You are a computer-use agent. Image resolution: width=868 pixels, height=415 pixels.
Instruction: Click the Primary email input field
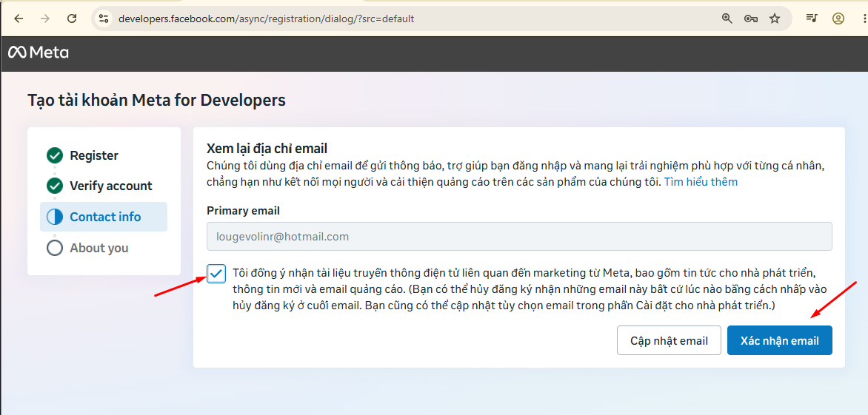coord(519,237)
